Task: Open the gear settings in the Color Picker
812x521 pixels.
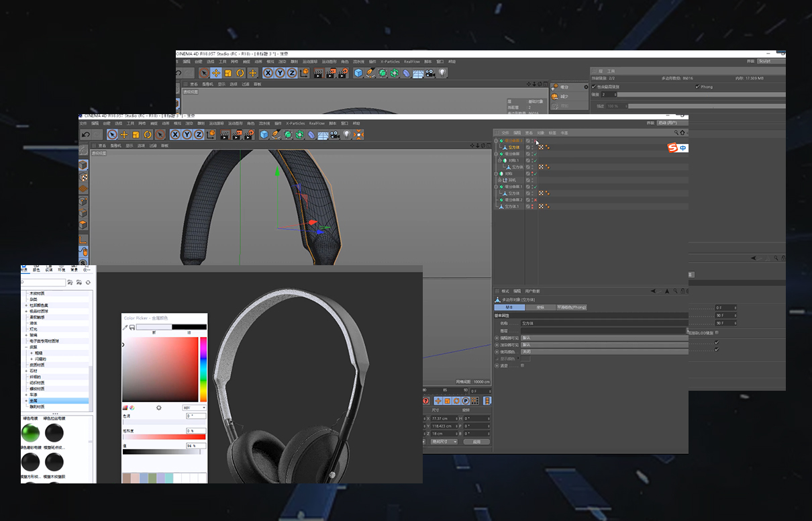Action: pyautogui.click(x=159, y=408)
